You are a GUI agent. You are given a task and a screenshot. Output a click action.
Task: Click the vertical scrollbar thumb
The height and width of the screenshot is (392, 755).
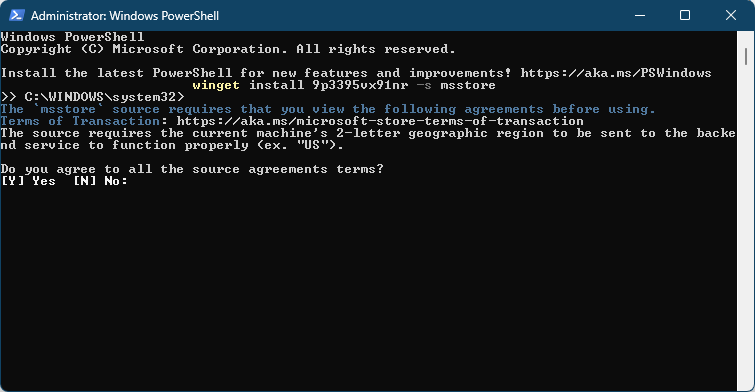(746, 57)
